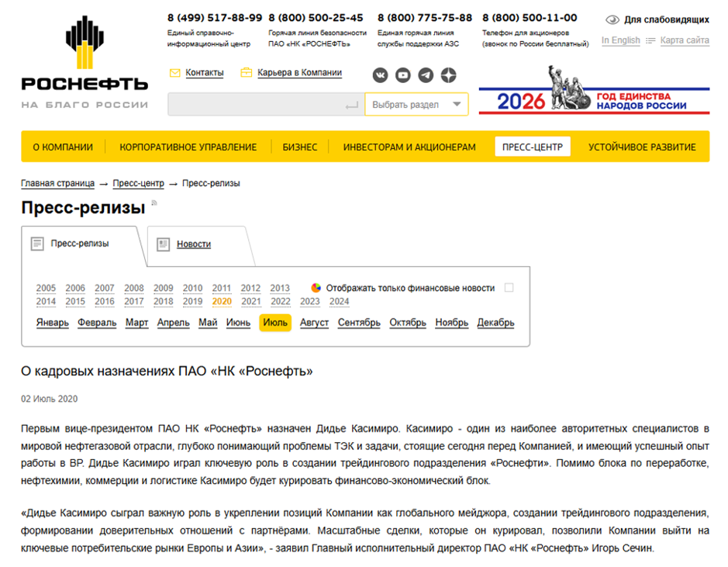Image resolution: width=728 pixels, height=567 pixels.
Task: Select year 2005
Action: click(x=46, y=289)
